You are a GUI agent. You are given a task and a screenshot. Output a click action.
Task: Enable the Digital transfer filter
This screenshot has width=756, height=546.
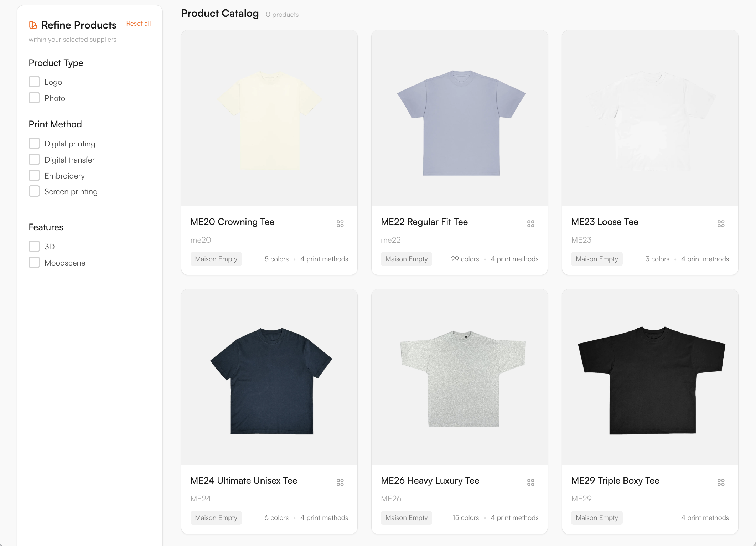(34, 159)
